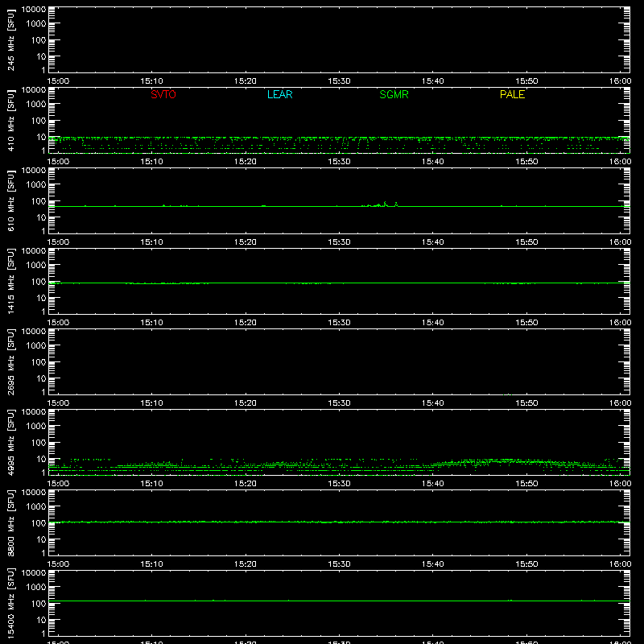This screenshot has width=644, height=644.
Task: Click the 10000 y-axis label of 15400 MHz panel
Action: 34,573
